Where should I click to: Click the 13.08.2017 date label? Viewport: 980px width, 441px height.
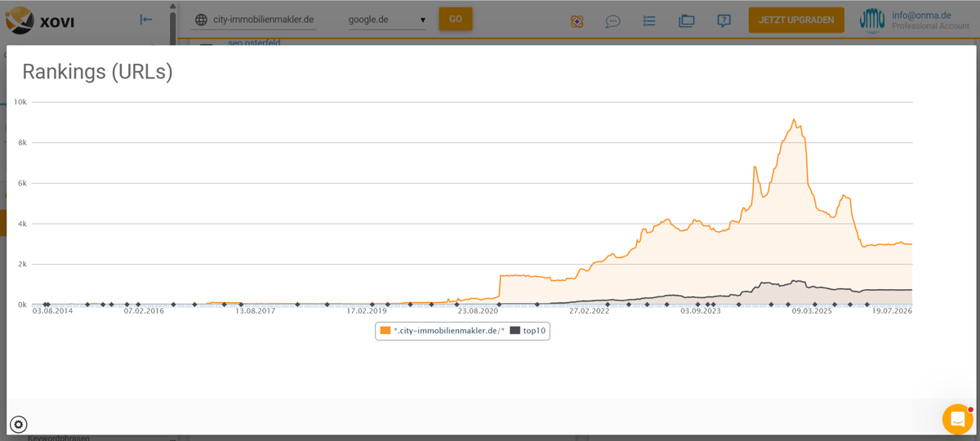pos(256,311)
